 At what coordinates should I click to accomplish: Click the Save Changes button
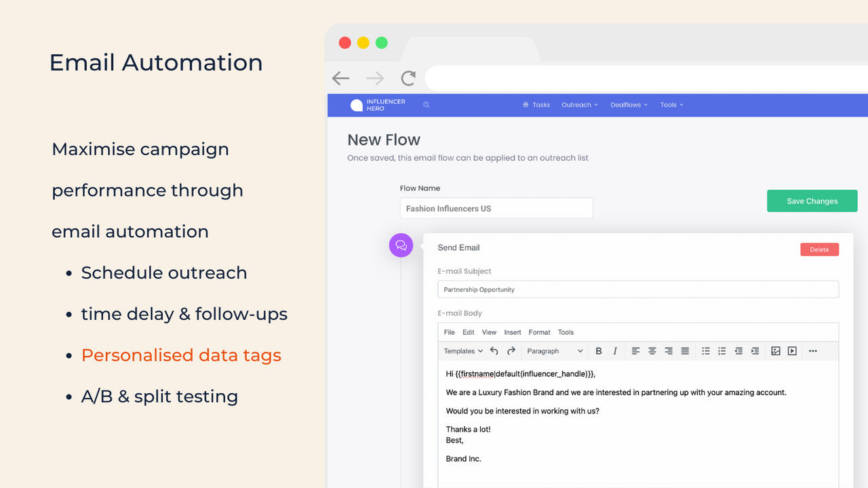click(x=812, y=201)
